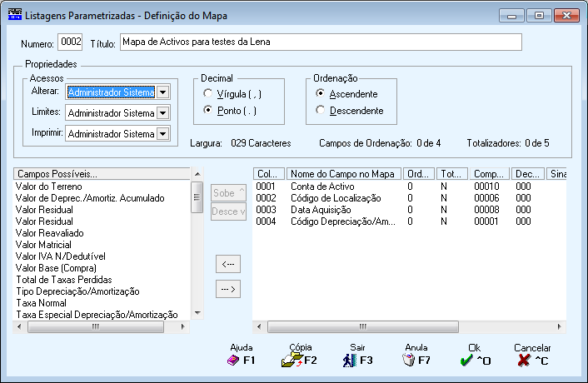The height and width of the screenshot is (383, 588).
Task: Click the Comp... column header
Action: pos(490,174)
